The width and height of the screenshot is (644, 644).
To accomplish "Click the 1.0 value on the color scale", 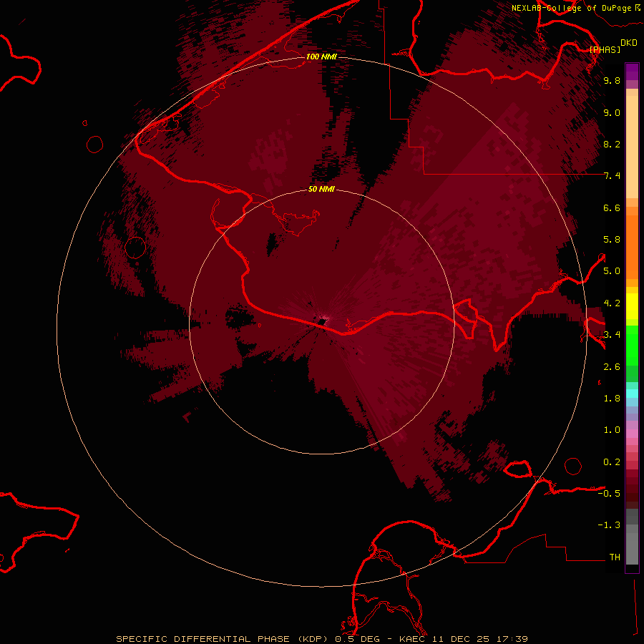I will [612, 430].
